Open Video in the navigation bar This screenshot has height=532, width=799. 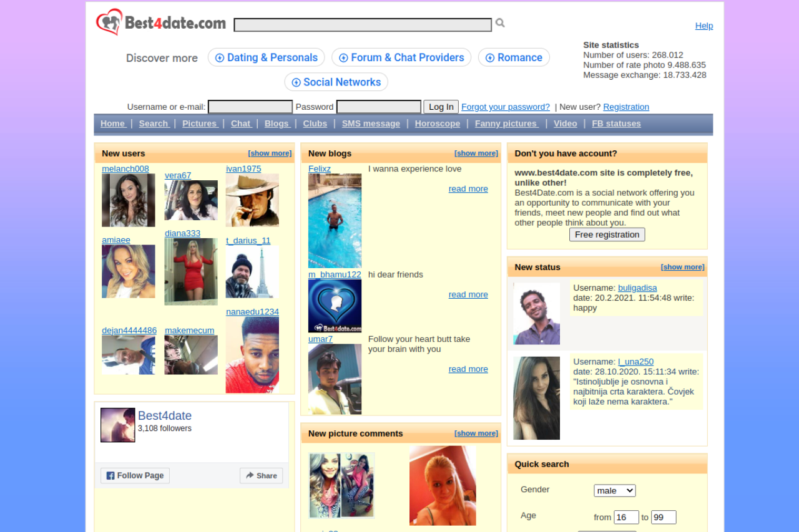pos(566,123)
